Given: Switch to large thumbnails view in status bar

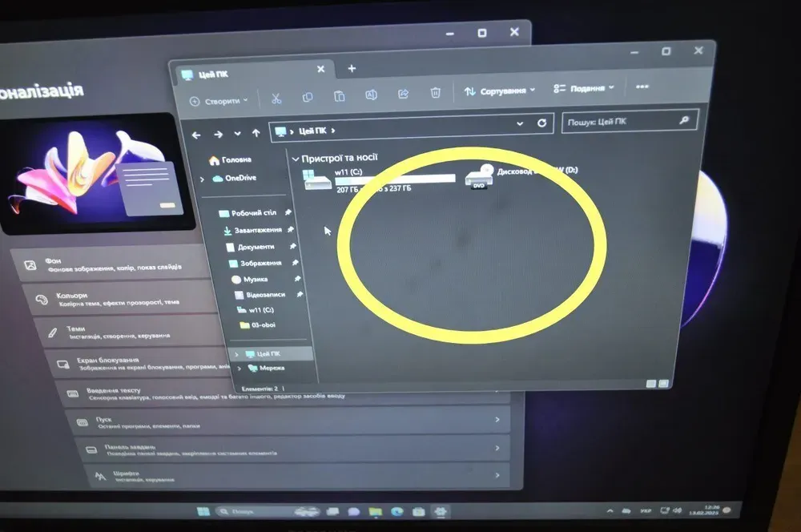Looking at the screenshot, I should click(663, 385).
